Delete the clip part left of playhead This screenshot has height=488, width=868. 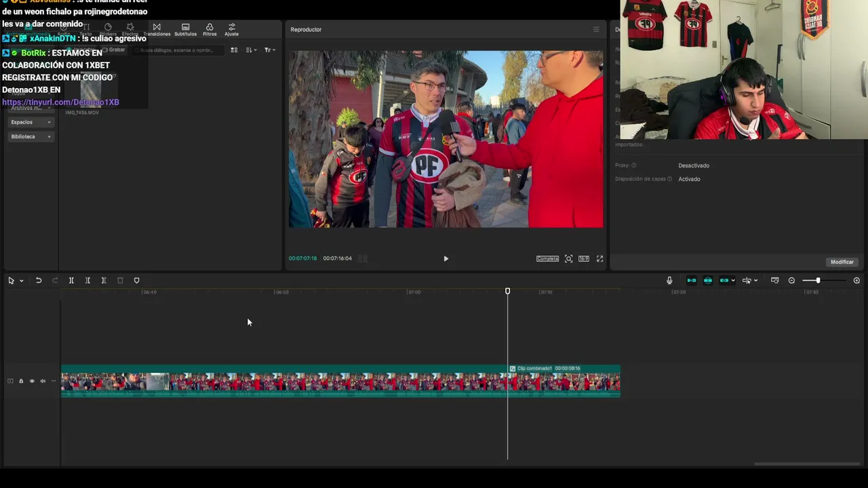coord(87,281)
